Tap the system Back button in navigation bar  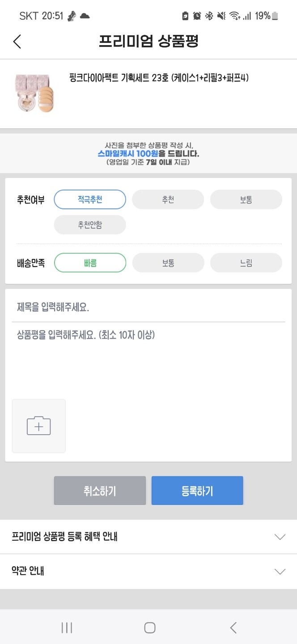click(232, 627)
